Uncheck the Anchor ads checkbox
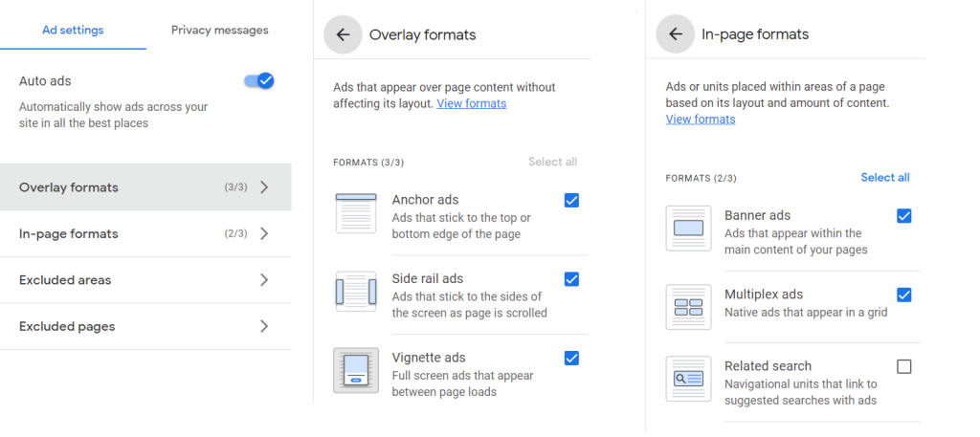This screenshot has width=980, height=437. coord(571,201)
